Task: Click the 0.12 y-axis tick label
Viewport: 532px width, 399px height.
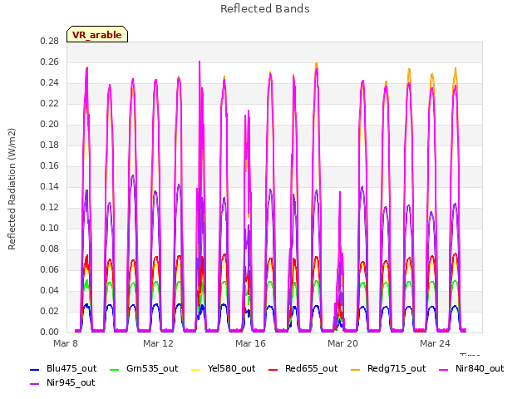Action: (x=50, y=207)
